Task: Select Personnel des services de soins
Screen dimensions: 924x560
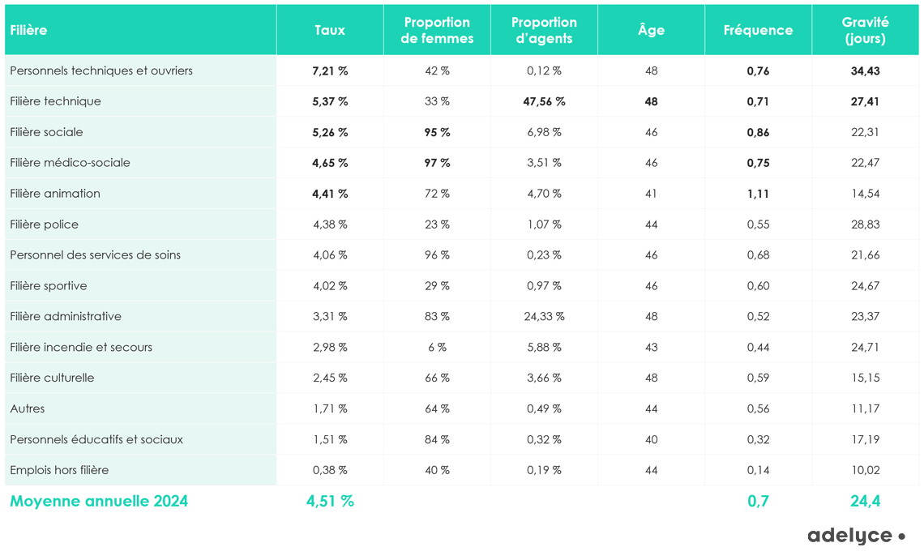Action: point(95,255)
